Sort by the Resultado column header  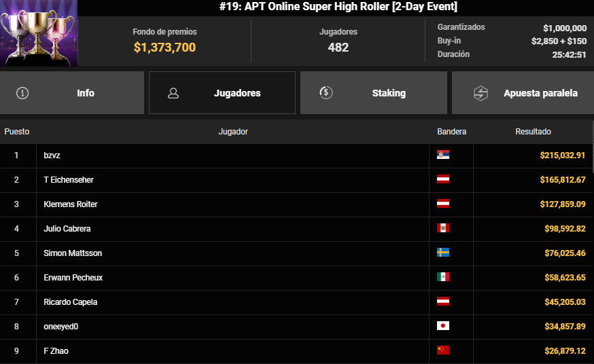pos(533,132)
